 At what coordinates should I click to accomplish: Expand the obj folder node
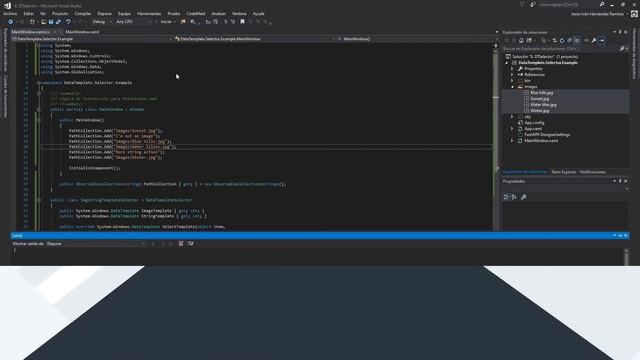[x=513, y=117]
